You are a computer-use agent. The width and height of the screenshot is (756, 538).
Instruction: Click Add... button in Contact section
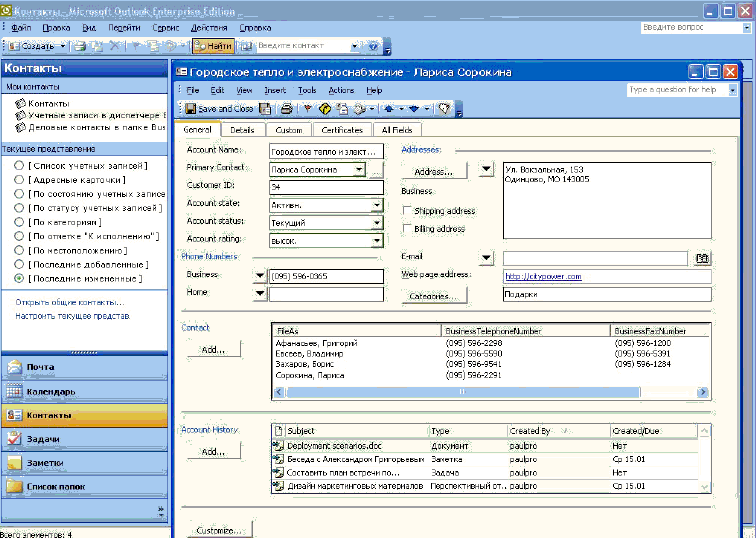pyautogui.click(x=214, y=350)
